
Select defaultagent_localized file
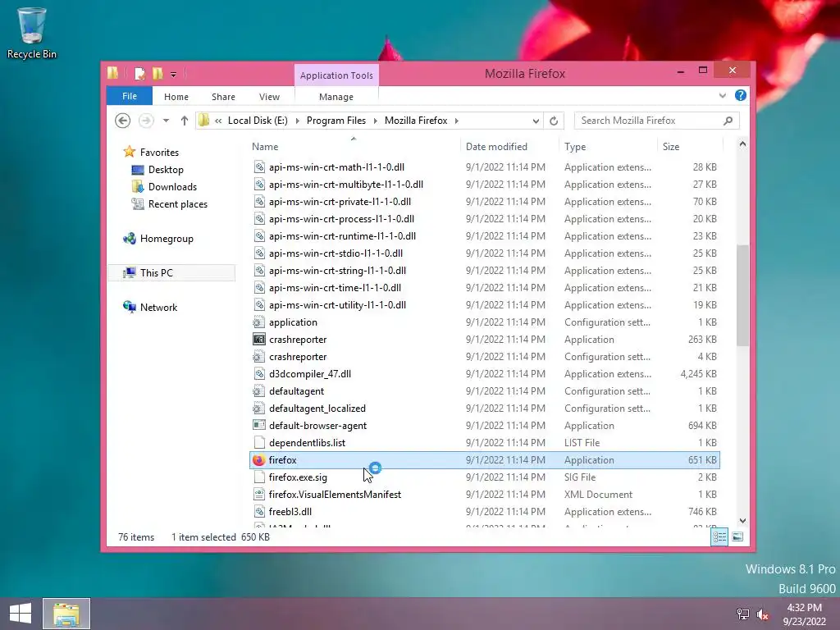[x=484, y=409]
